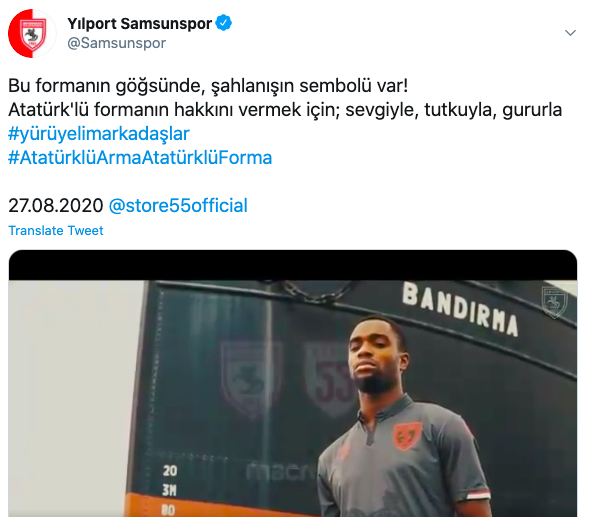Click the 20 depth marking on the ship
Viewport: 595px width, 517px height.
click(170, 471)
